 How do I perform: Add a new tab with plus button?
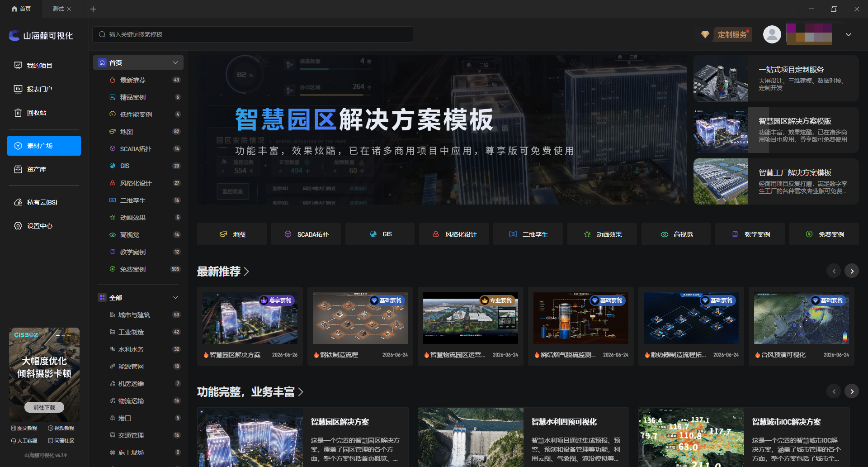pos(93,9)
